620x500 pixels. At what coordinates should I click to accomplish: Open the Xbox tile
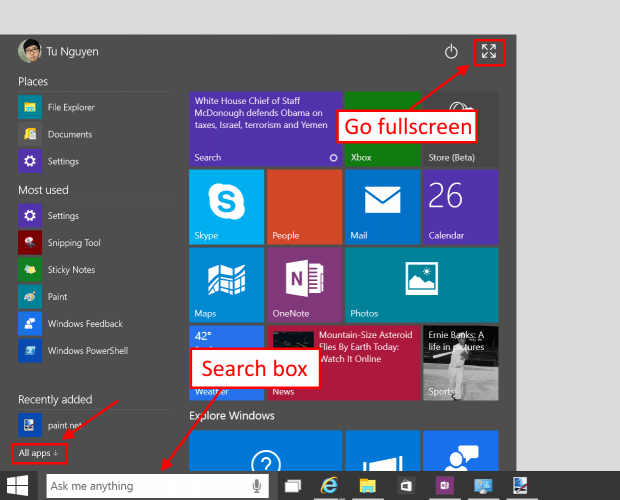382,129
